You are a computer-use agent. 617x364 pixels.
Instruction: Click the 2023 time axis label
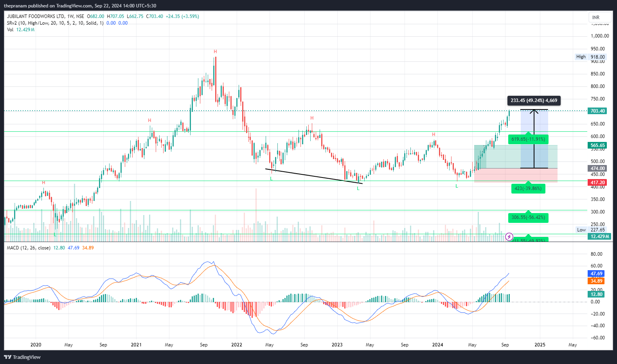click(x=337, y=345)
